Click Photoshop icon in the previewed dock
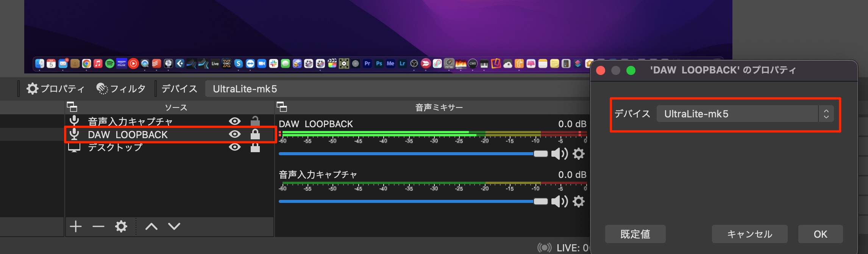 (x=379, y=64)
